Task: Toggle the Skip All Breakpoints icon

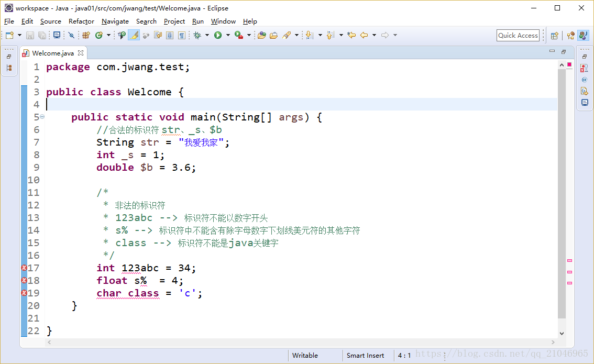Action: click(x=71, y=35)
